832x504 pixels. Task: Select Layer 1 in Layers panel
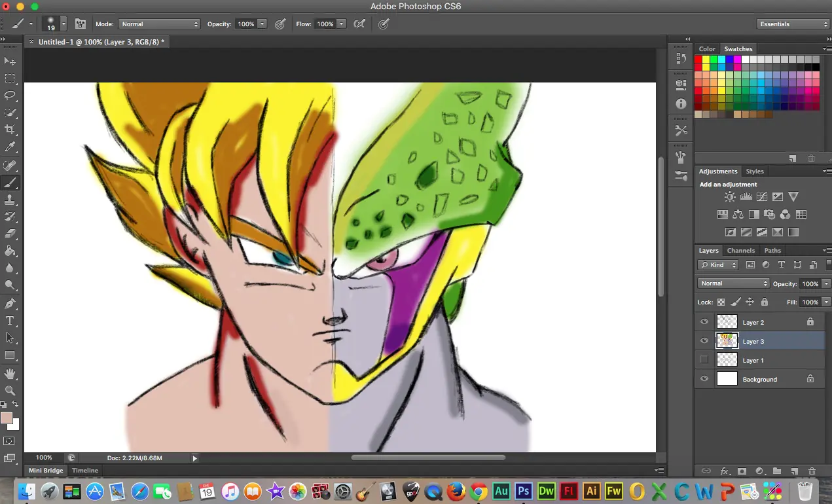point(759,360)
